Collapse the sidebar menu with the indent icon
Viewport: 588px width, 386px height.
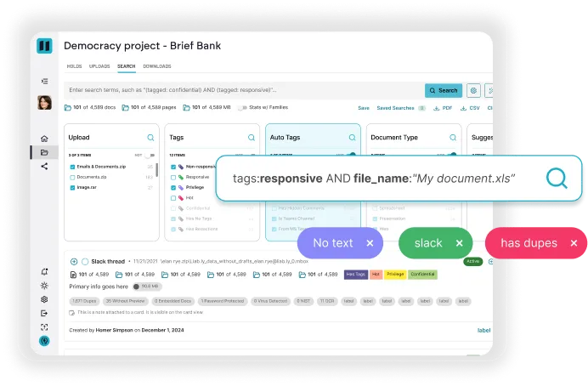click(x=44, y=81)
